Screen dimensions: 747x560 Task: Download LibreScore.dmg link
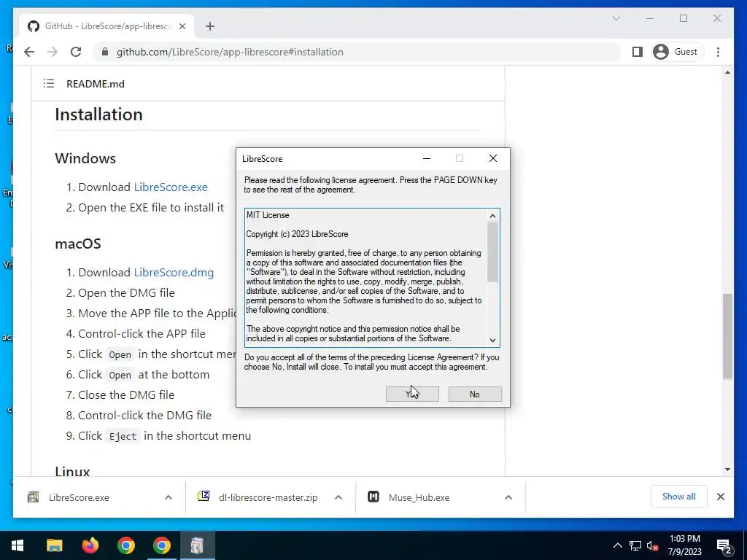174,273
